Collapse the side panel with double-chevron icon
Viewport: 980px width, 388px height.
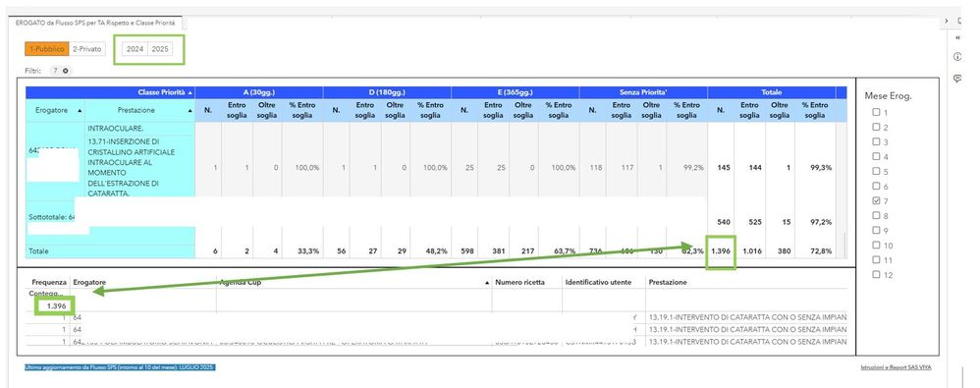[x=958, y=37]
